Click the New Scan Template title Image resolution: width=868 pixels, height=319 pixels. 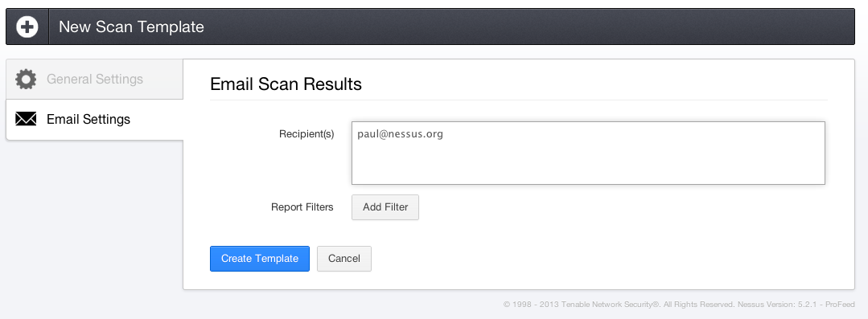(131, 27)
